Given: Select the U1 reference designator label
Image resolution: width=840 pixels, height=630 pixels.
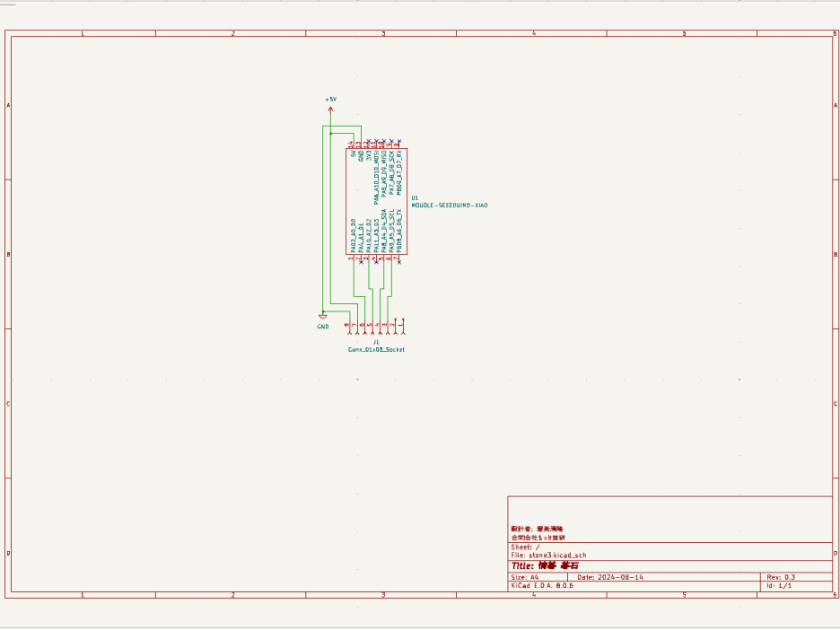Looking at the screenshot, I should (415, 197).
